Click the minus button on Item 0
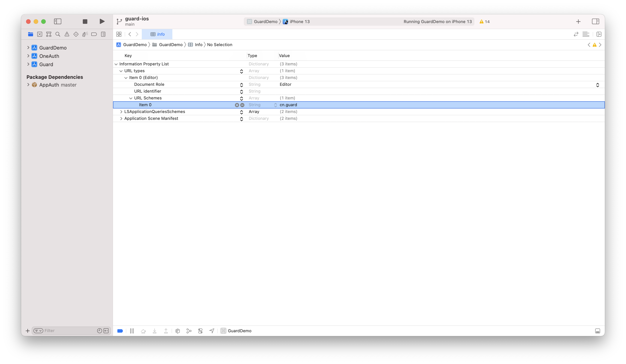This screenshot has width=626, height=364. coord(242,105)
